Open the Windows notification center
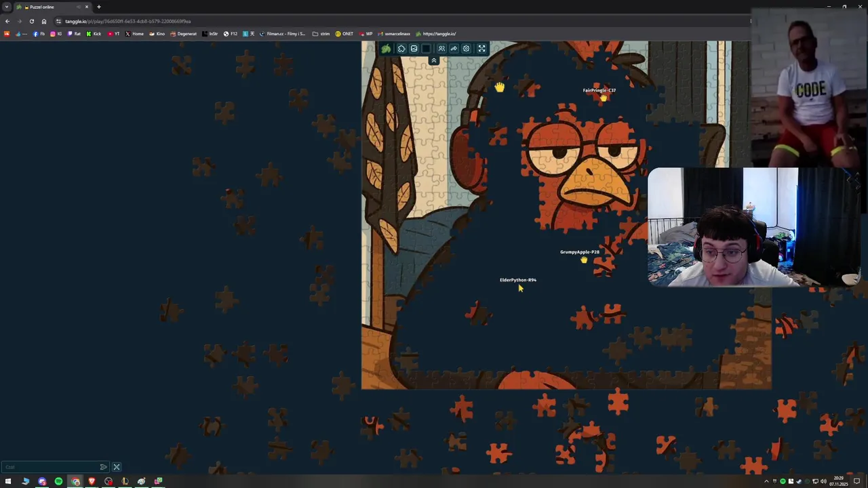 [856, 481]
